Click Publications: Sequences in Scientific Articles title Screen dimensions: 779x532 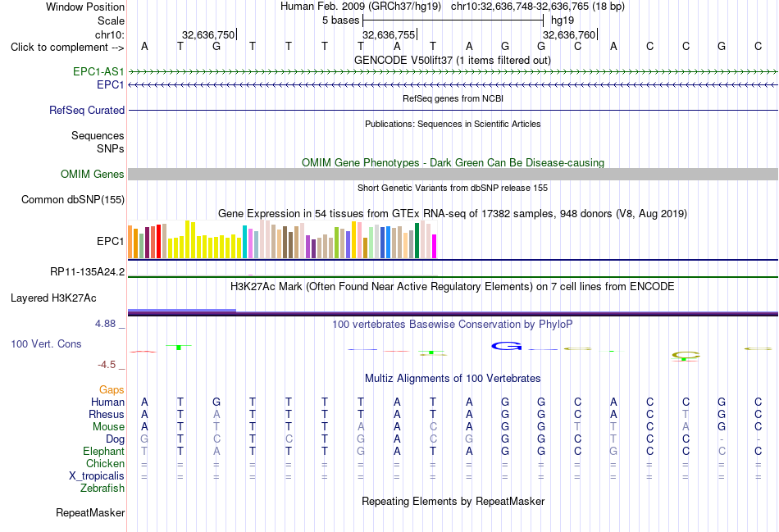point(453,124)
